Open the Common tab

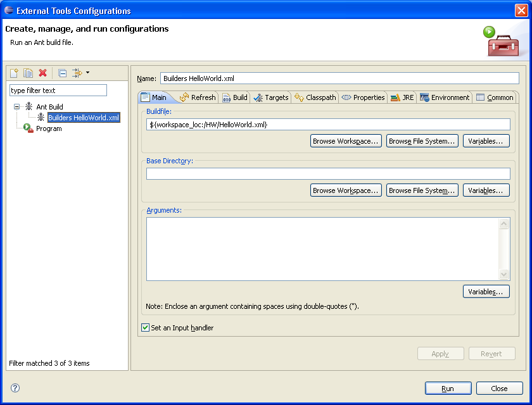(x=495, y=97)
